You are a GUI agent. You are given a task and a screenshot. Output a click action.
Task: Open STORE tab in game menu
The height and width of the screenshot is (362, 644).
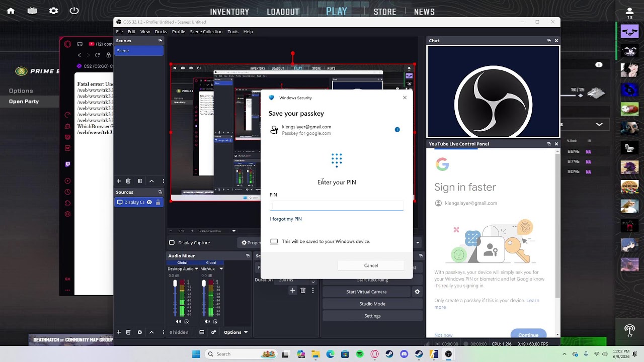pos(385,12)
